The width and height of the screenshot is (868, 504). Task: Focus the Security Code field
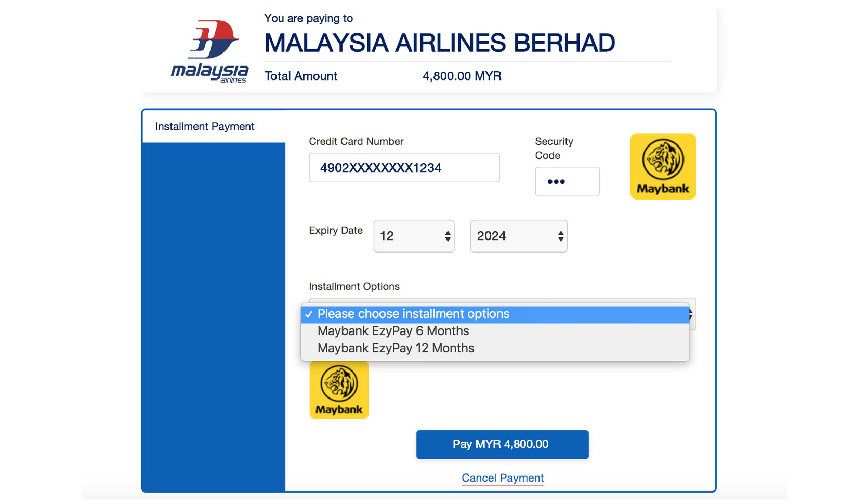pyautogui.click(x=567, y=181)
